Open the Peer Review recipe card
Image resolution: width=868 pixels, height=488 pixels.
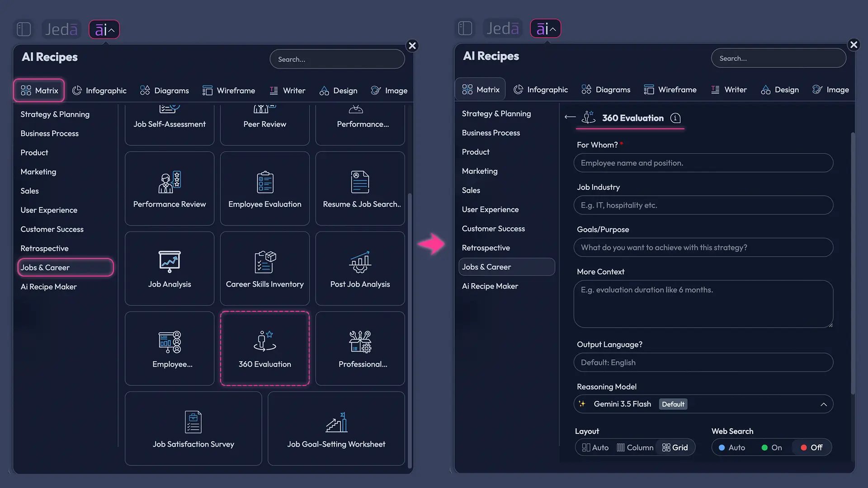click(265, 124)
